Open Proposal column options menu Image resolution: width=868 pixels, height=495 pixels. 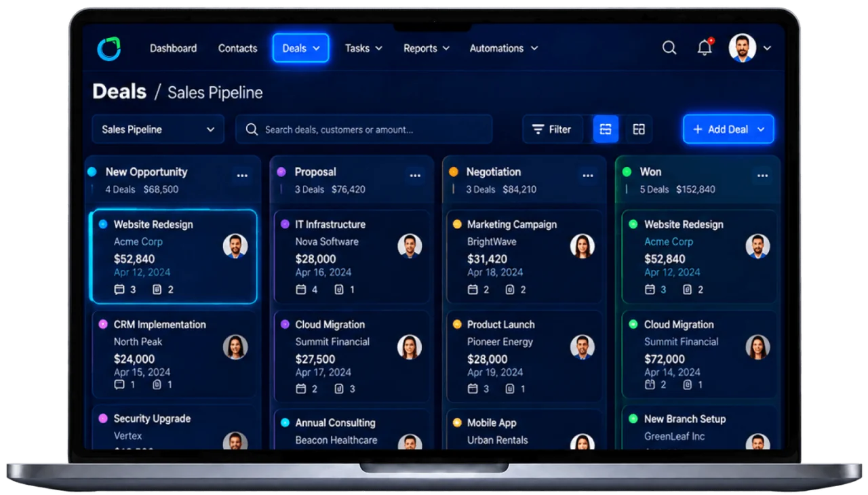(415, 176)
